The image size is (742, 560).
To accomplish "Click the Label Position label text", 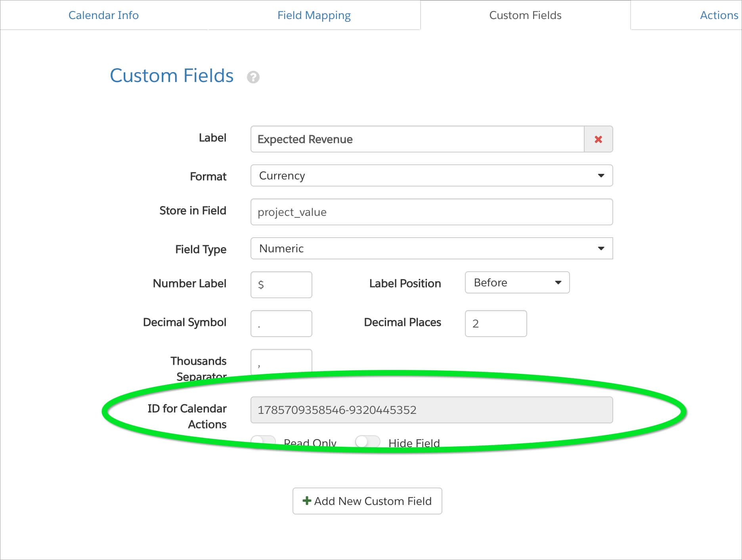I will point(405,283).
